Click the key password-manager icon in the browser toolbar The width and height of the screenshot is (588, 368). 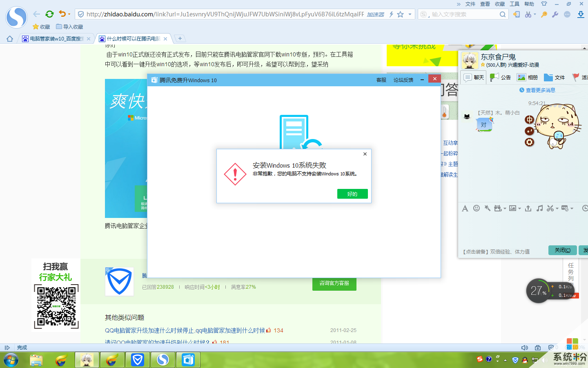[544, 14]
